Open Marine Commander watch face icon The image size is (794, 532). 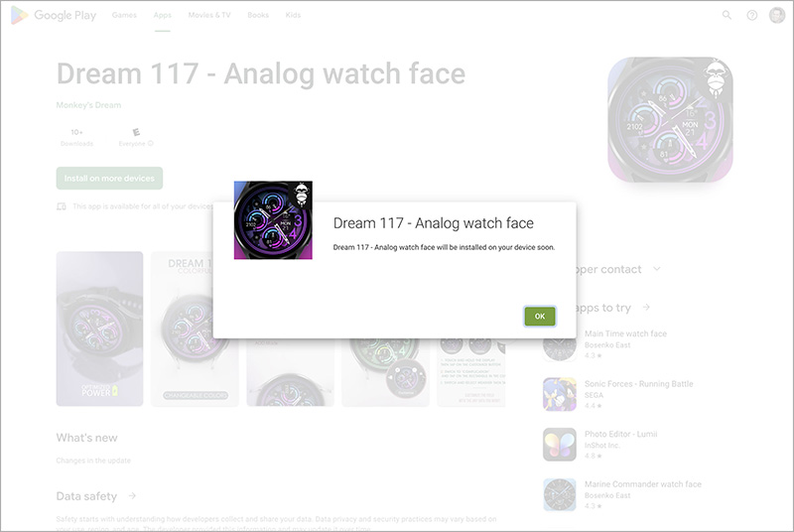pos(560,494)
